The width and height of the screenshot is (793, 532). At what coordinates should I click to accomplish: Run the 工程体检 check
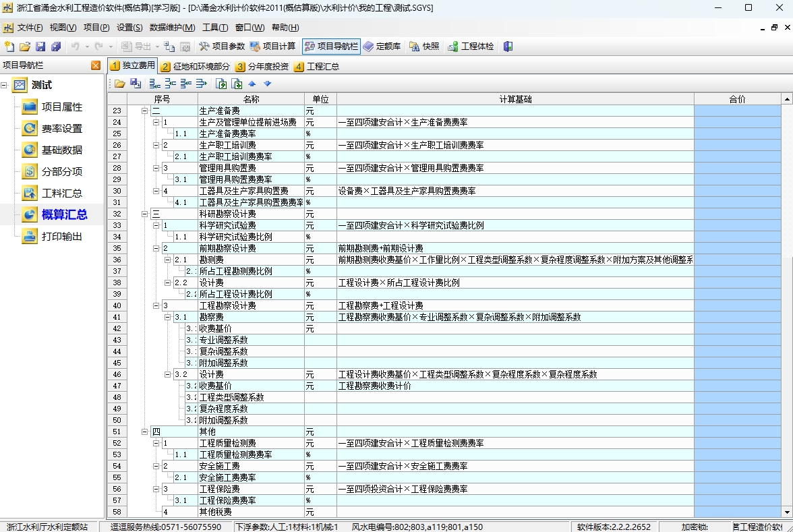(x=471, y=47)
